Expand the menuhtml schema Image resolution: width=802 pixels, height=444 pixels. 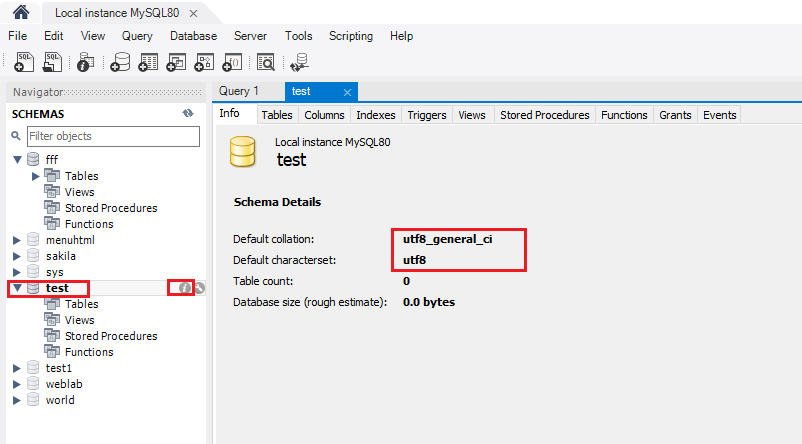point(17,240)
